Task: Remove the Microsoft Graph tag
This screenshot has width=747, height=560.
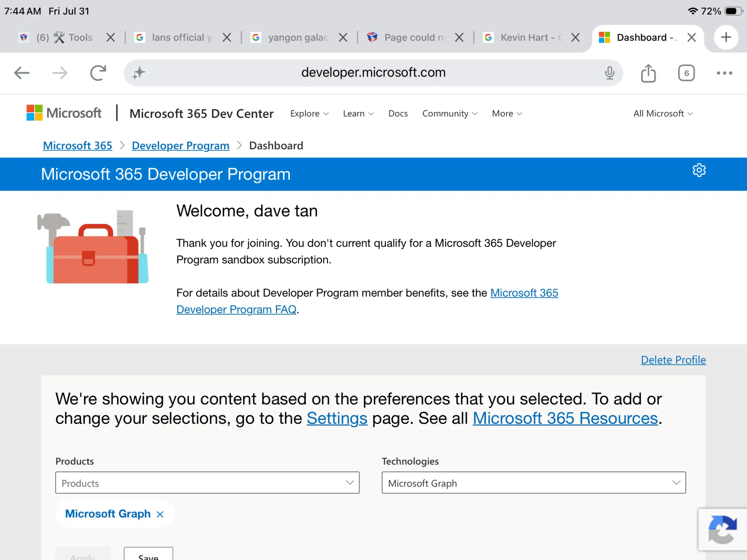Action: pyautogui.click(x=160, y=514)
